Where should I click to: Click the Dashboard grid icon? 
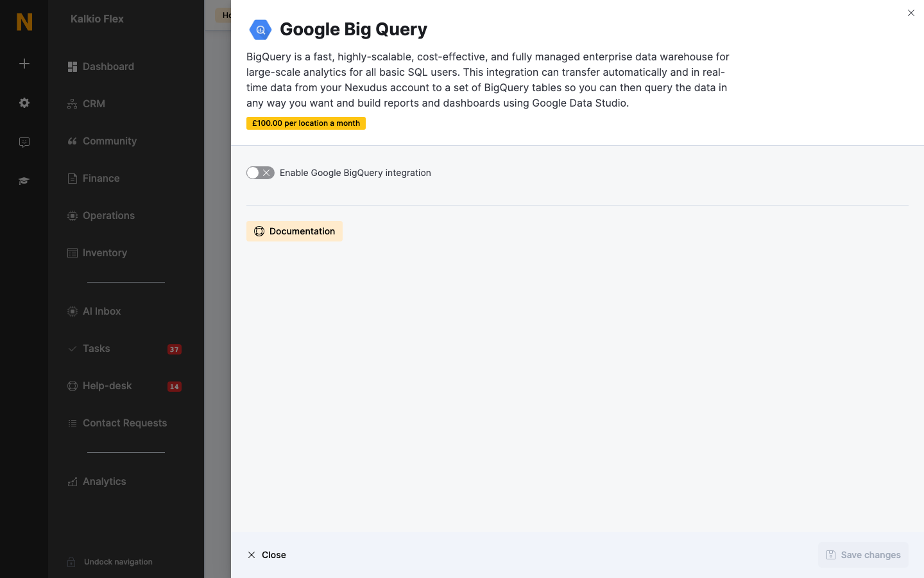(73, 67)
